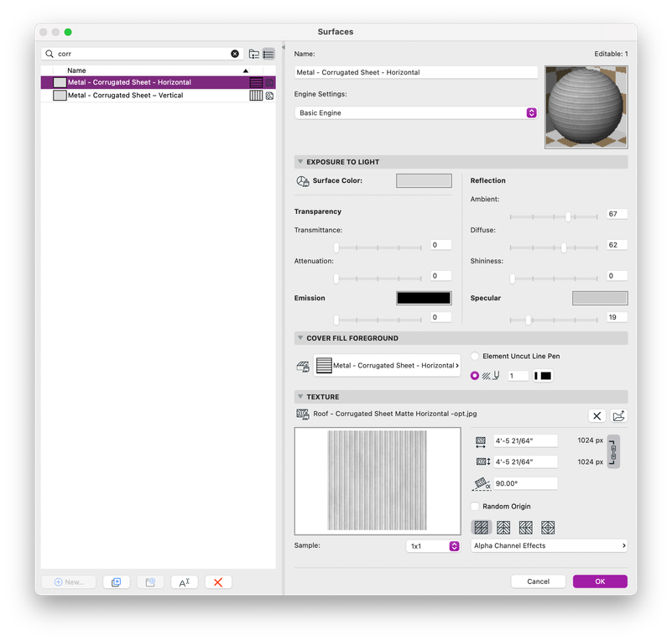Screen dimensions: 672x641
Task: Open cover fill type selector
Action: (387, 366)
